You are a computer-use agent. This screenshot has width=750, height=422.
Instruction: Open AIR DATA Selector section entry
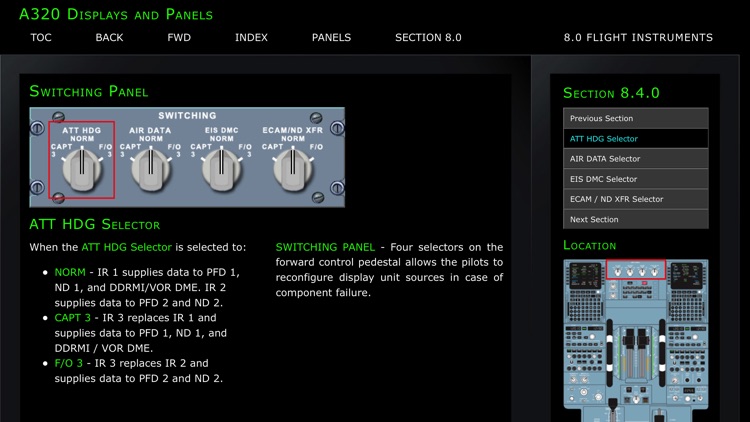tap(636, 159)
